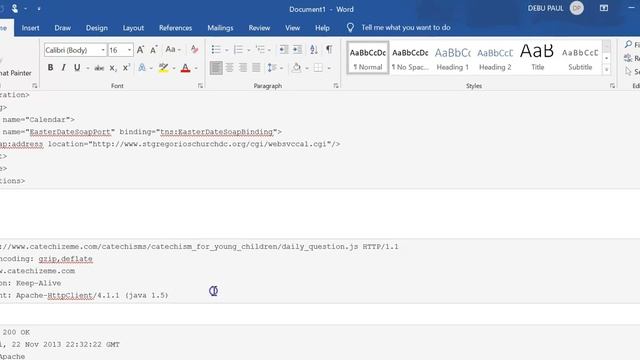Toggle Show/Hide paragraph marks
The image size is (640, 360).
[329, 50]
